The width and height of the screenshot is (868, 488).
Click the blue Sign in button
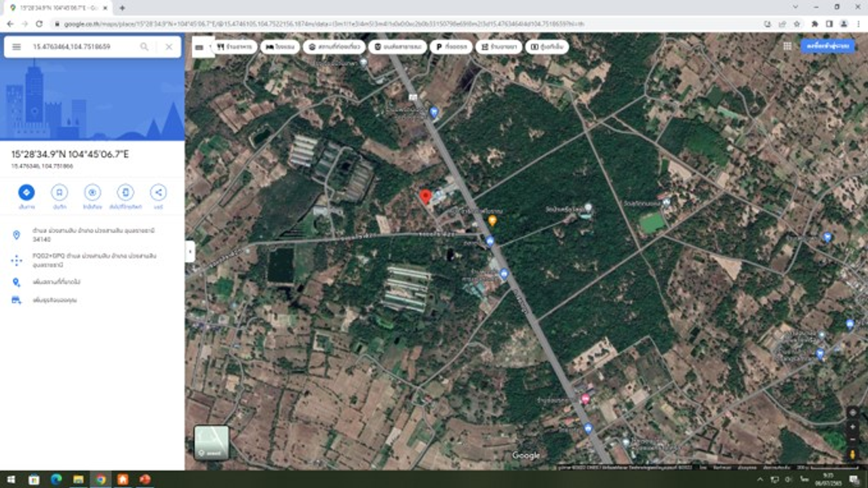point(827,46)
